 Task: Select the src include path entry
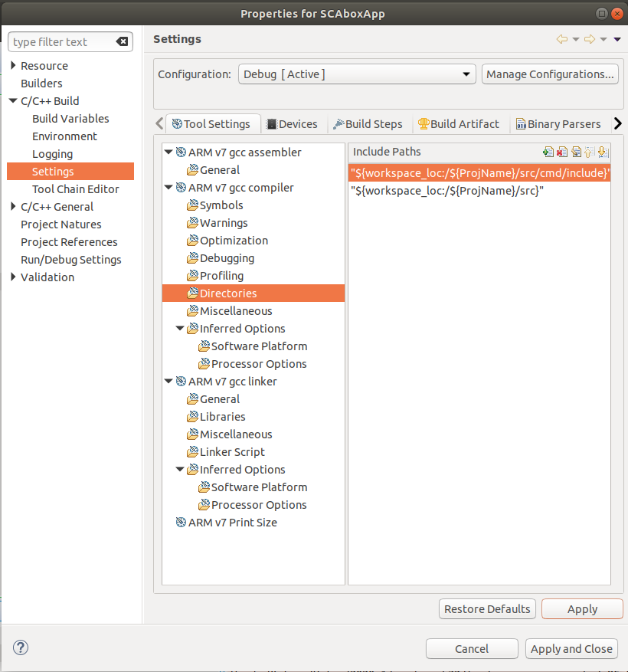(x=446, y=191)
